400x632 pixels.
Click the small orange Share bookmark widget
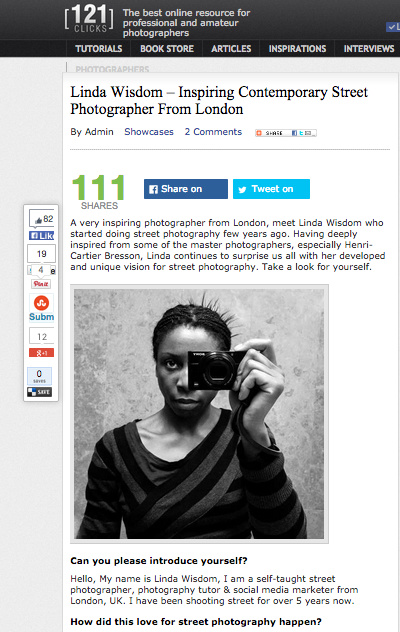pyautogui.click(x=286, y=133)
